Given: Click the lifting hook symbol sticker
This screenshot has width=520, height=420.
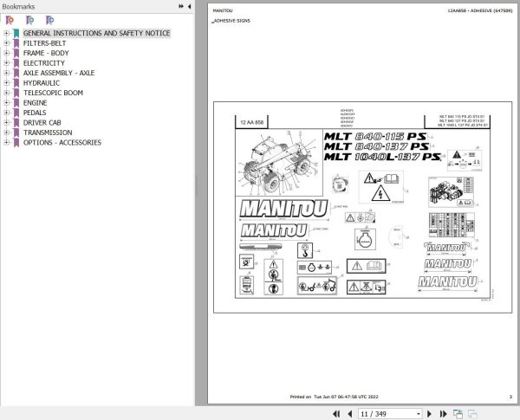Looking at the screenshot, I should (305, 250).
